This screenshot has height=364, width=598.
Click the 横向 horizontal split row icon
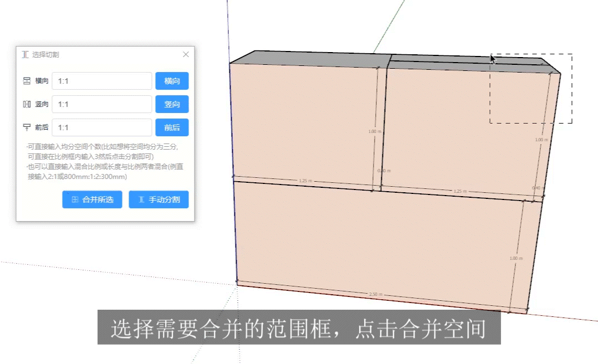point(27,81)
